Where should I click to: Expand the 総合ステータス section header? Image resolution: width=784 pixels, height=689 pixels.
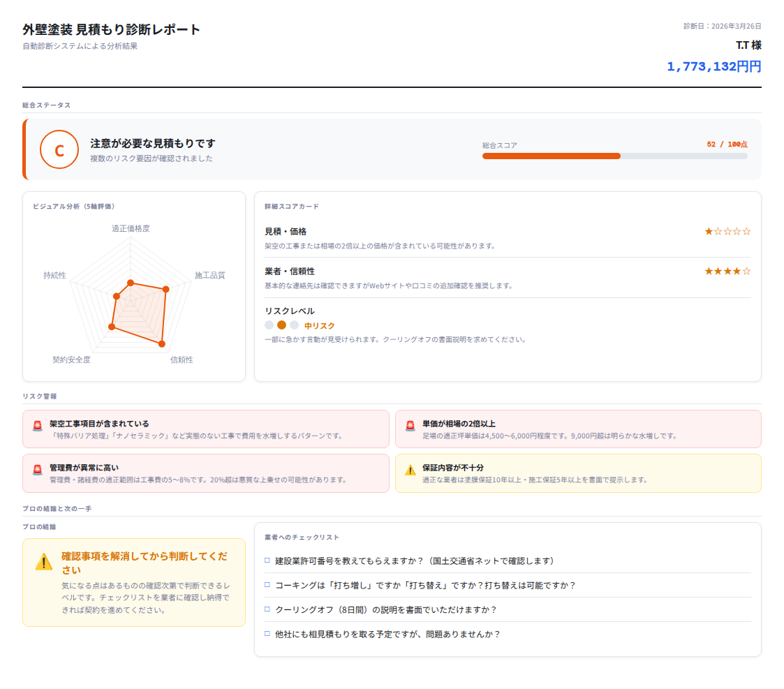pyautogui.click(x=45, y=105)
